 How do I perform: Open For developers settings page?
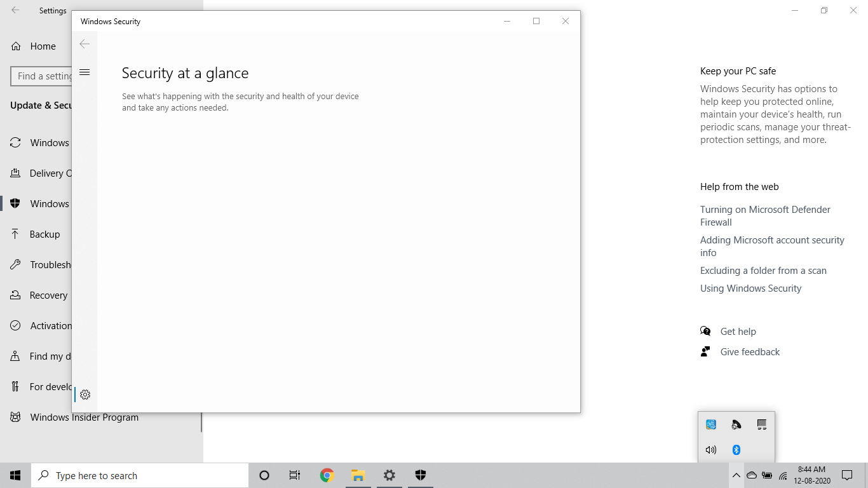(x=36, y=387)
